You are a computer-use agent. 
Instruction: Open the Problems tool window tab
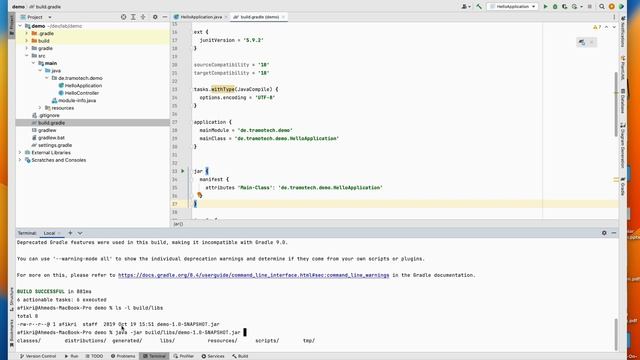click(123, 356)
